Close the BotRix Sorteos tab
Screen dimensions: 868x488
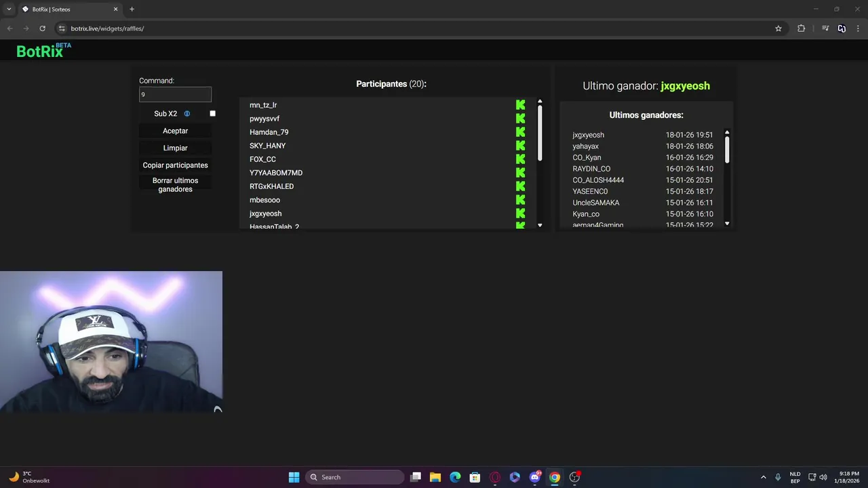(115, 9)
